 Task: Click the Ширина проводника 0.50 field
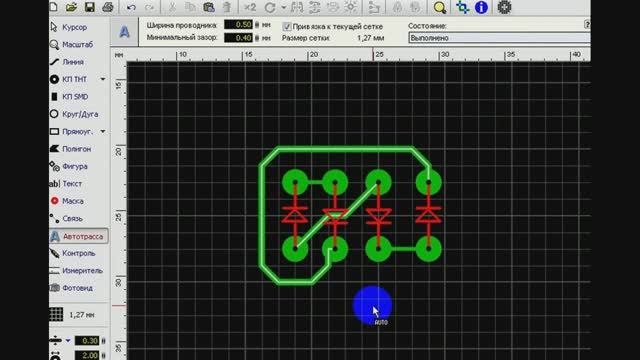[238, 25]
